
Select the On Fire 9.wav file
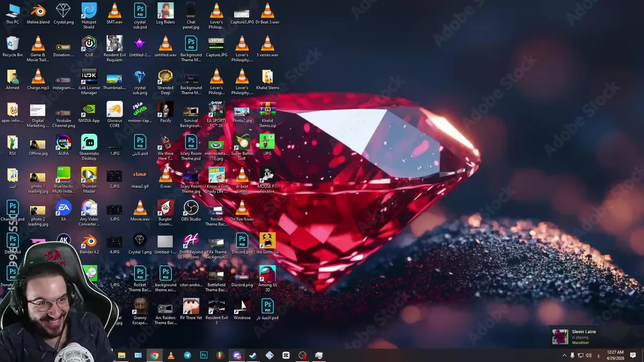[x=242, y=211]
